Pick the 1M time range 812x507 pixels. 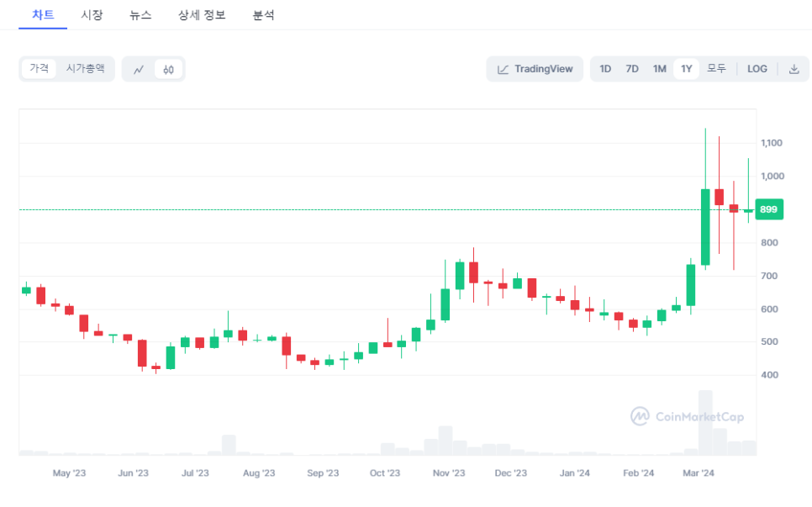(x=659, y=69)
